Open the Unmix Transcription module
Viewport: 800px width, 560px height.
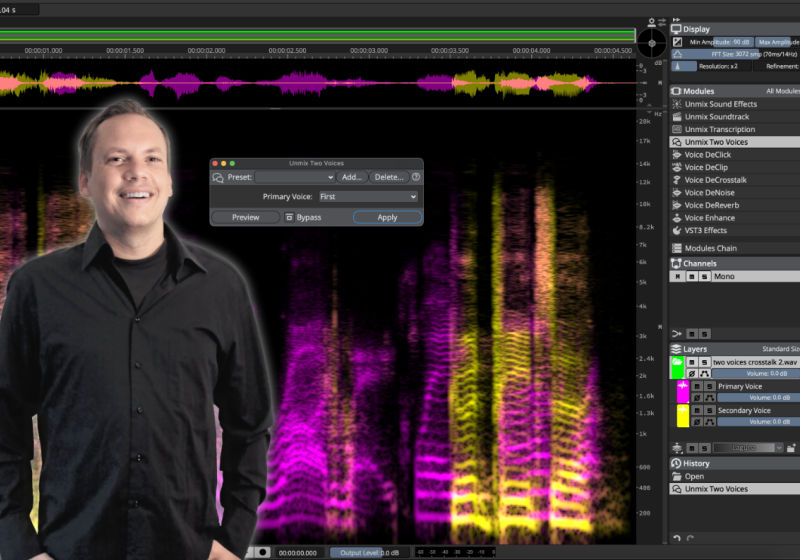[735, 130]
